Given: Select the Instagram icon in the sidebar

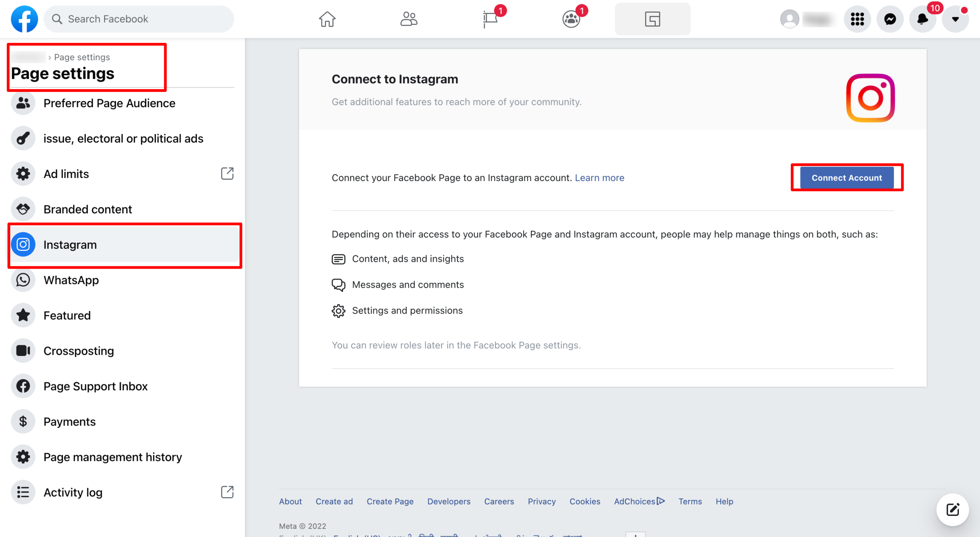Looking at the screenshot, I should tap(23, 245).
